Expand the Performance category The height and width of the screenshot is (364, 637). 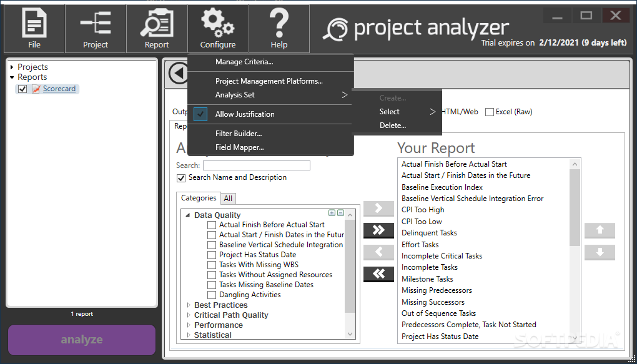tap(189, 325)
